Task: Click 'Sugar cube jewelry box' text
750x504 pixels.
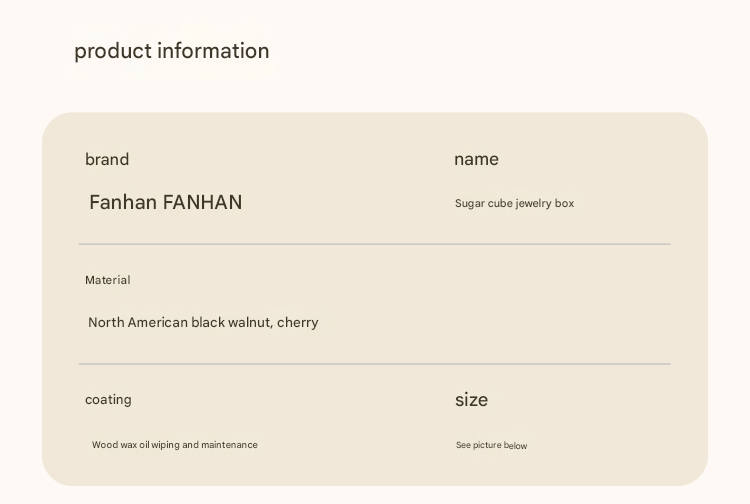Action: click(514, 203)
